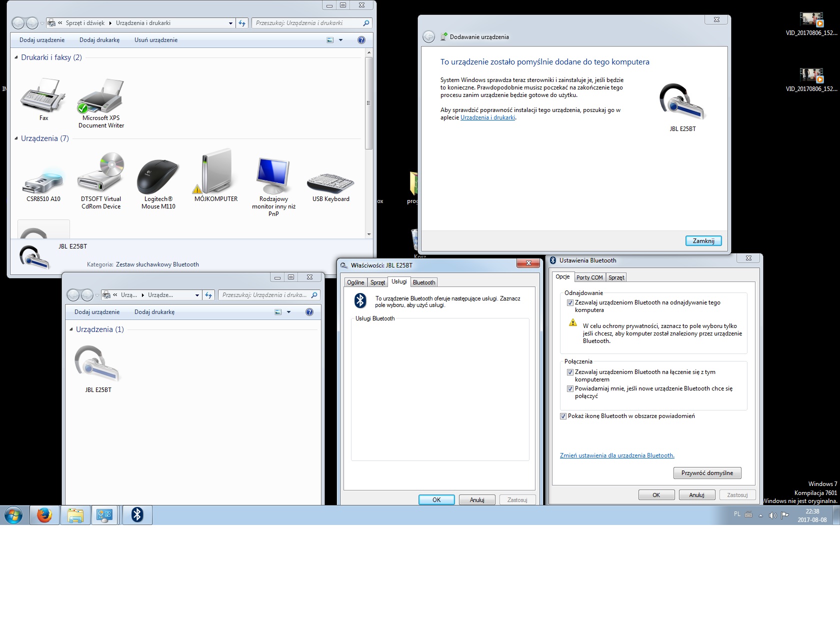
Task: Open Urządzenia i drukarki link in wizard
Action: point(487,117)
